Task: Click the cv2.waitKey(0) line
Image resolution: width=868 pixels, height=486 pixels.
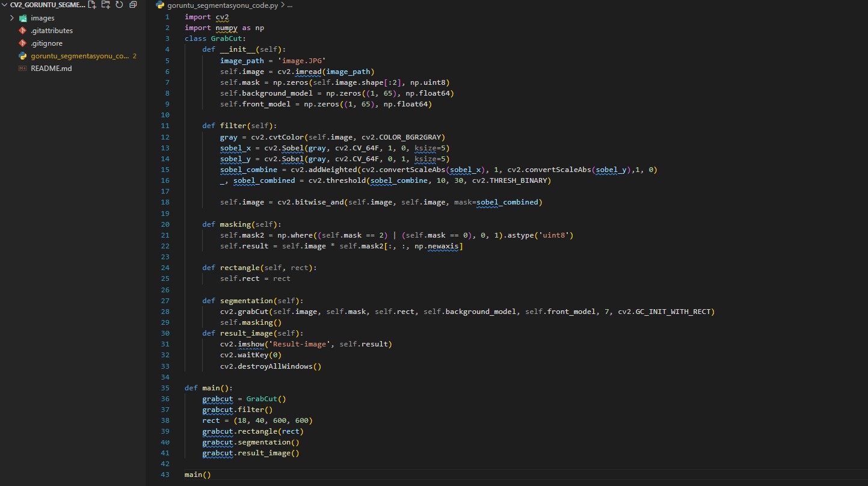Action: (251, 355)
